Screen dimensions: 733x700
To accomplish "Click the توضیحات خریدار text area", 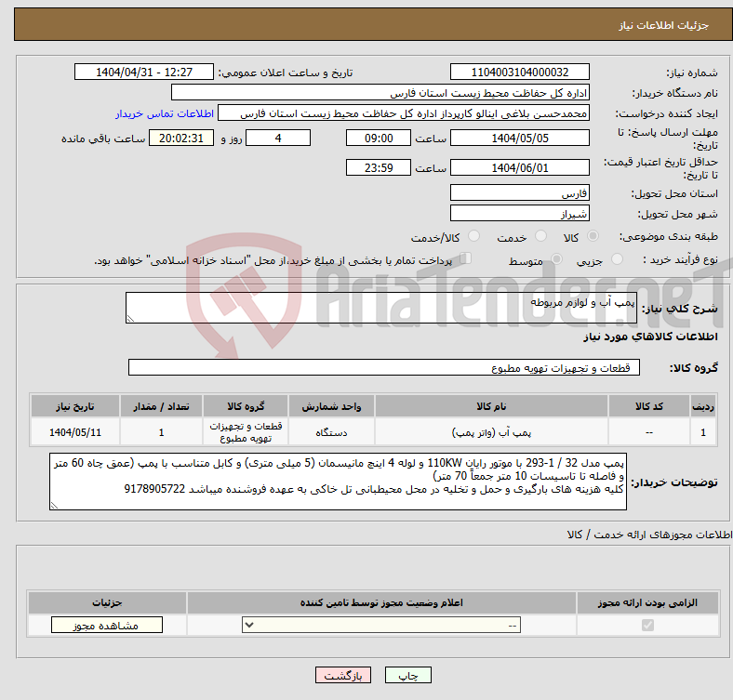I will coord(339,482).
